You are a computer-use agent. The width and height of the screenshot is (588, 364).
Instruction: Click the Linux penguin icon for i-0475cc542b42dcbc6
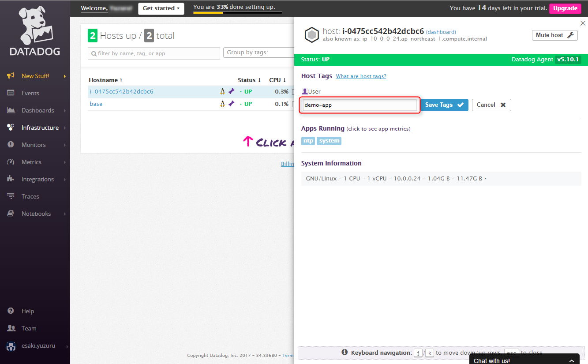coord(222,91)
